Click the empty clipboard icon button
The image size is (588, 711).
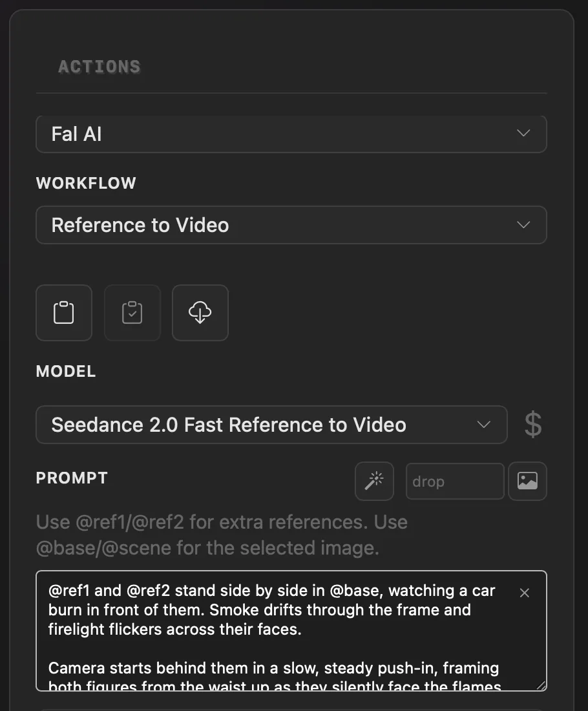pyautogui.click(x=64, y=313)
